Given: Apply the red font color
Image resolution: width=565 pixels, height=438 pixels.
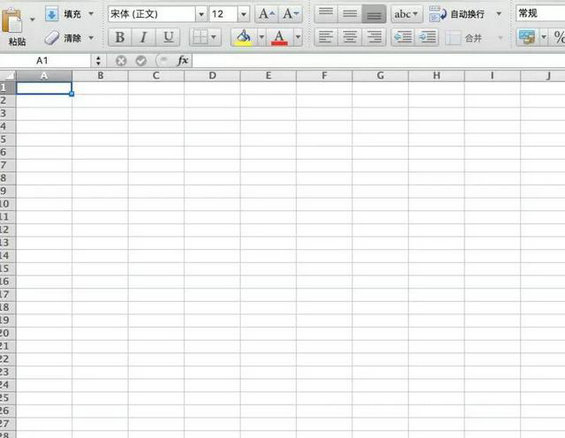Looking at the screenshot, I should click(x=279, y=37).
